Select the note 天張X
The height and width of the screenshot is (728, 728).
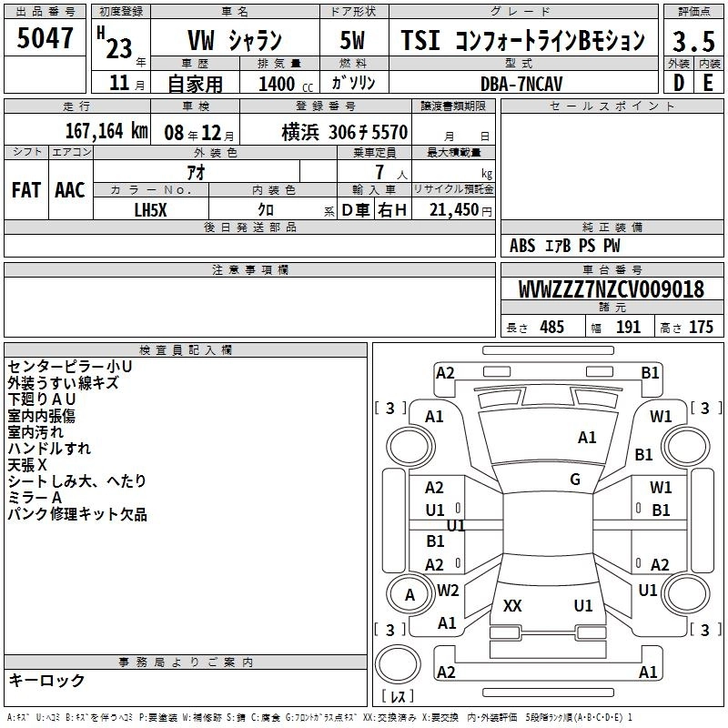(x=27, y=465)
